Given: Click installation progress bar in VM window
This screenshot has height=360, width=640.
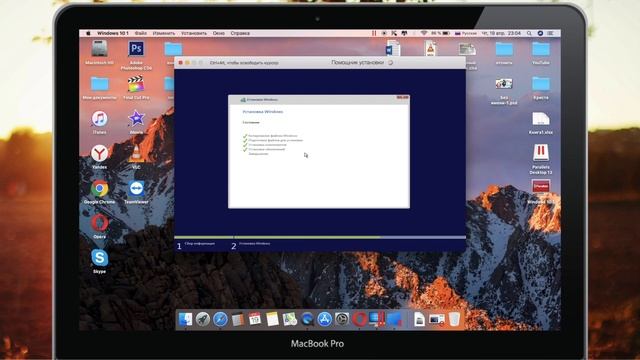Looking at the screenshot, I should [x=320, y=237].
